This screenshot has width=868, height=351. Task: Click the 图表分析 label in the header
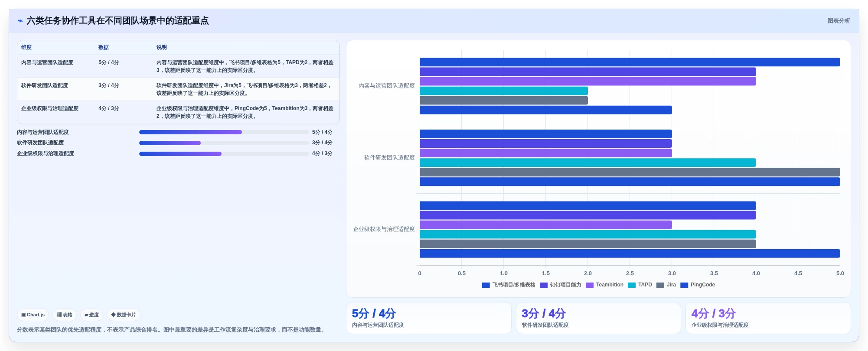point(839,21)
